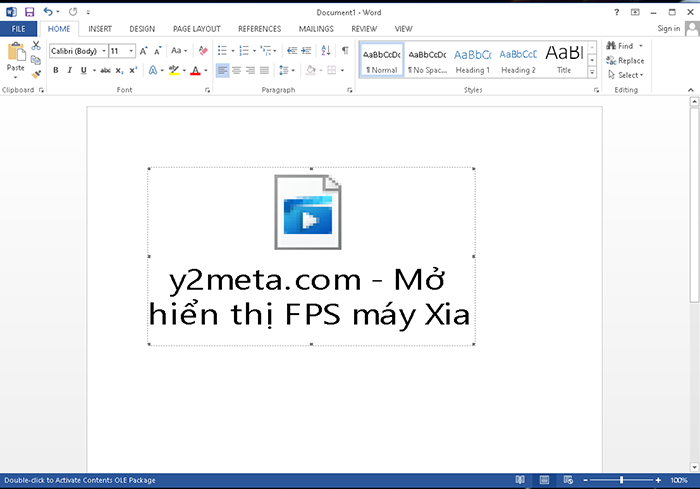Toggle Italic formatting
700x489 pixels.
coord(70,70)
